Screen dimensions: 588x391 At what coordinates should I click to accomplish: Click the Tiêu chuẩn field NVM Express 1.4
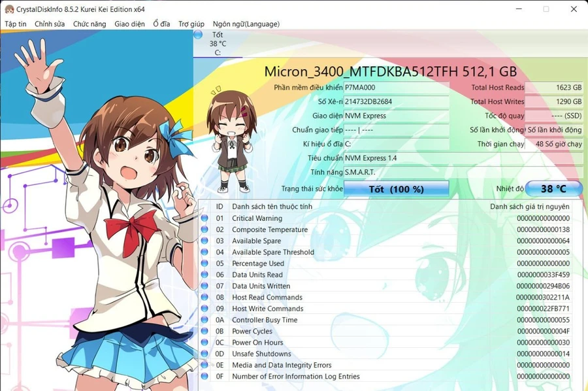click(463, 158)
